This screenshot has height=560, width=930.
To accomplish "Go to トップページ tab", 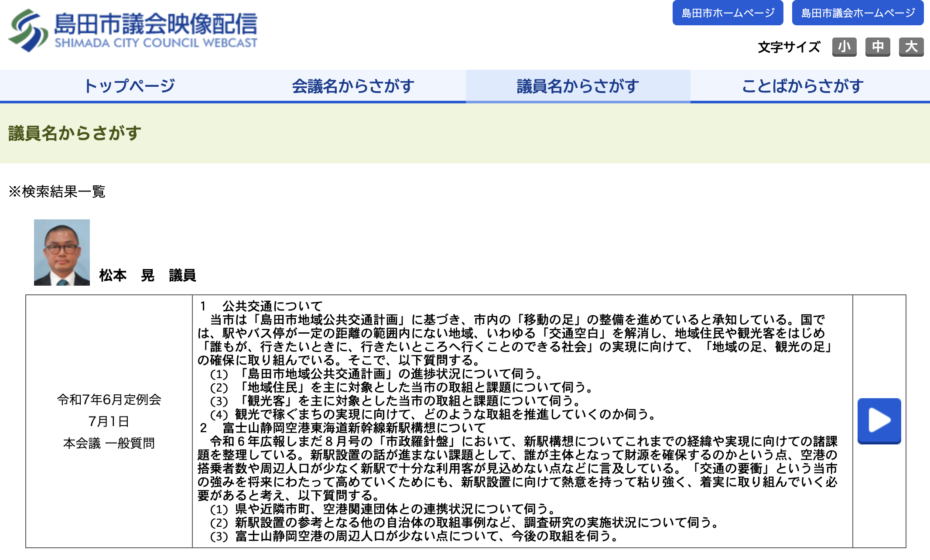I will coord(129,86).
